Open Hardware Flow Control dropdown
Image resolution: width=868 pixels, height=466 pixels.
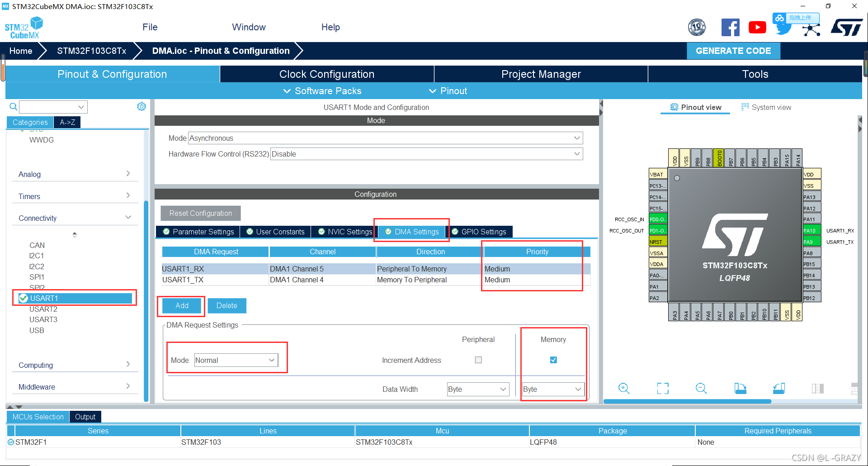click(426, 154)
